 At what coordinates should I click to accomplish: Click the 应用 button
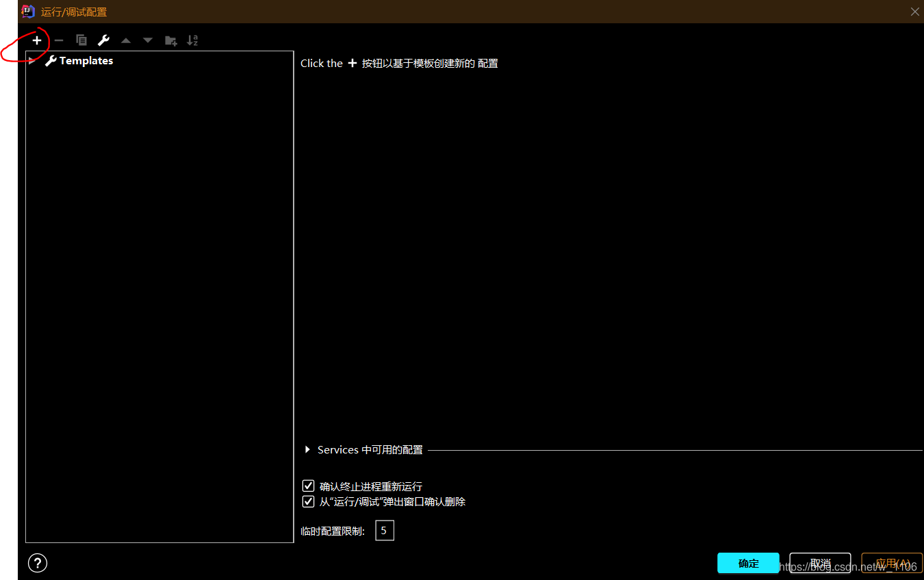892,563
